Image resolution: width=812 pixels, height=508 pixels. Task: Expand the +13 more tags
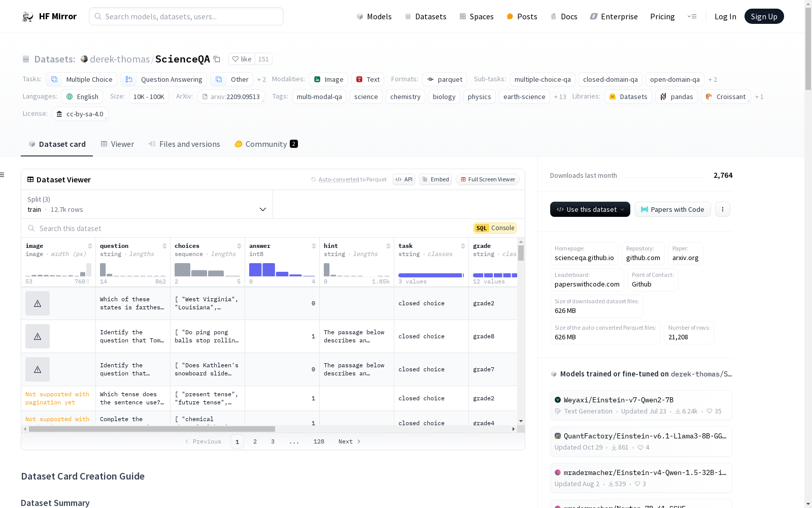[x=560, y=97]
